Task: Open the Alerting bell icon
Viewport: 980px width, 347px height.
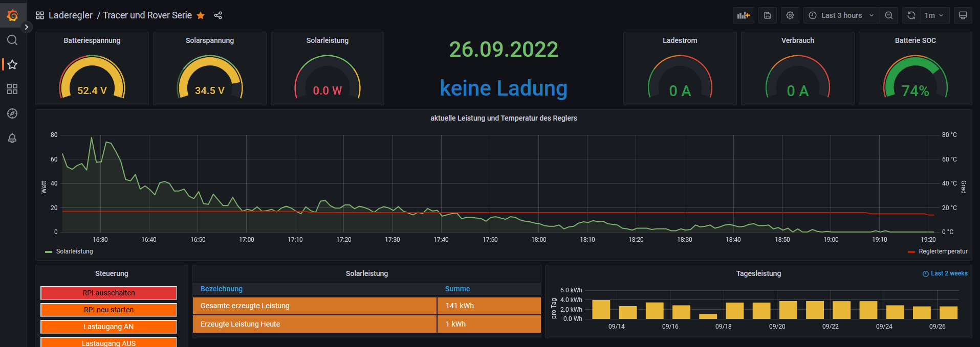Action: (x=12, y=138)
